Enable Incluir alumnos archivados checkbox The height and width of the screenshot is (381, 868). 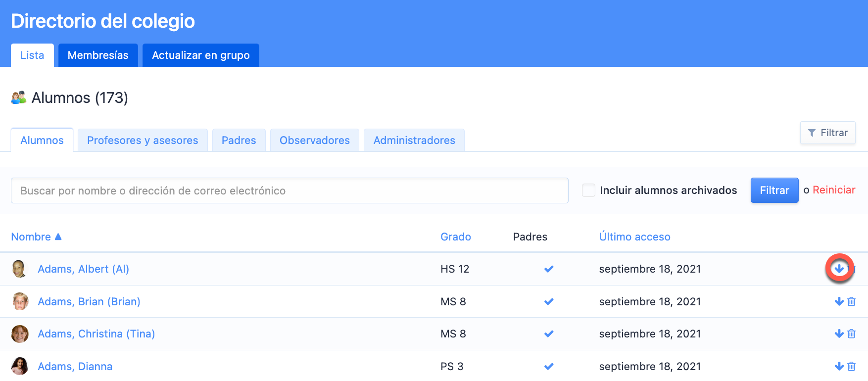[588, 190]
